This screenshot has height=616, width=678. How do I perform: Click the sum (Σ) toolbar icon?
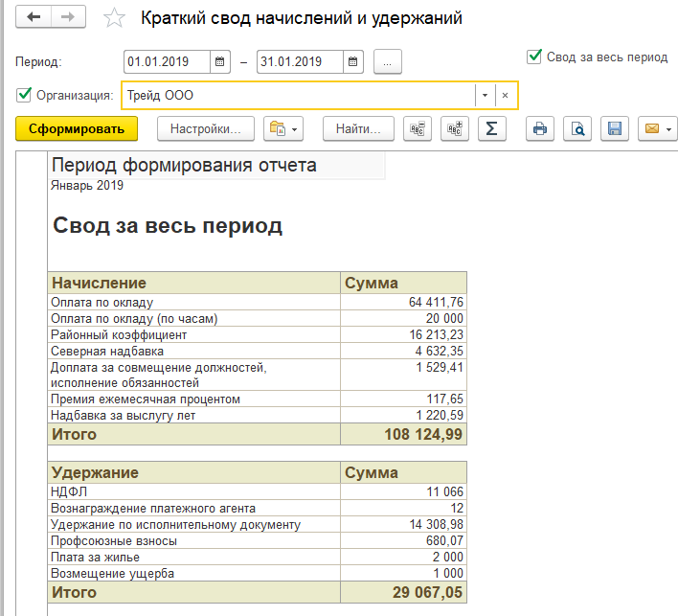coord(491,128)
